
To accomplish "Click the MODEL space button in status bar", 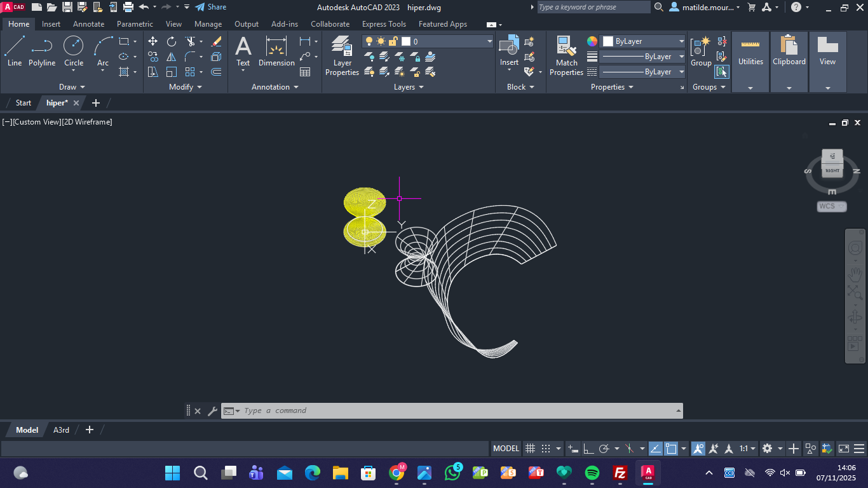I will 506,449.
